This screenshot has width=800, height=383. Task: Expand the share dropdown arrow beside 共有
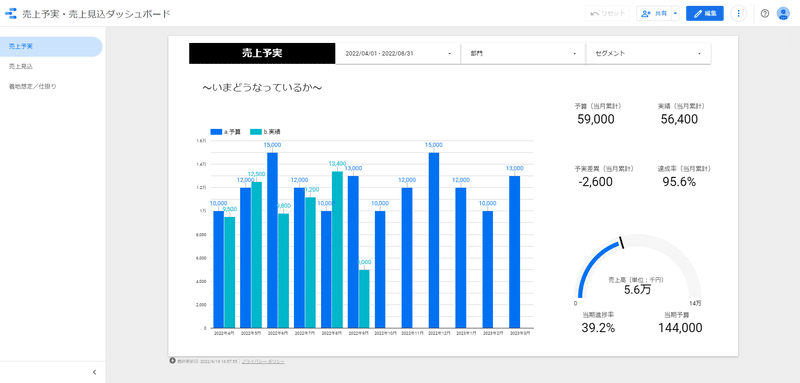tap(676, 14)
